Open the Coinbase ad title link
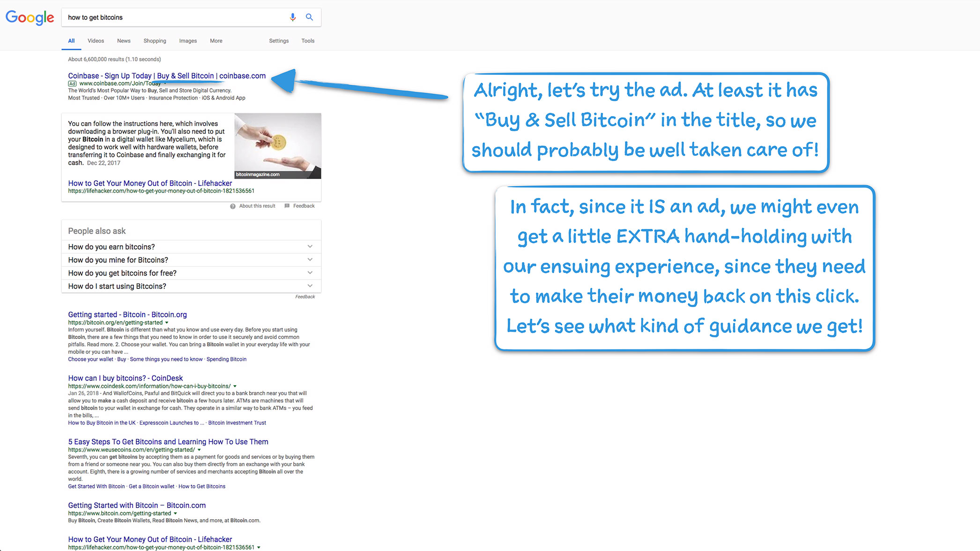The height and width of the screenshot is (551, 980). click(167, 76)
